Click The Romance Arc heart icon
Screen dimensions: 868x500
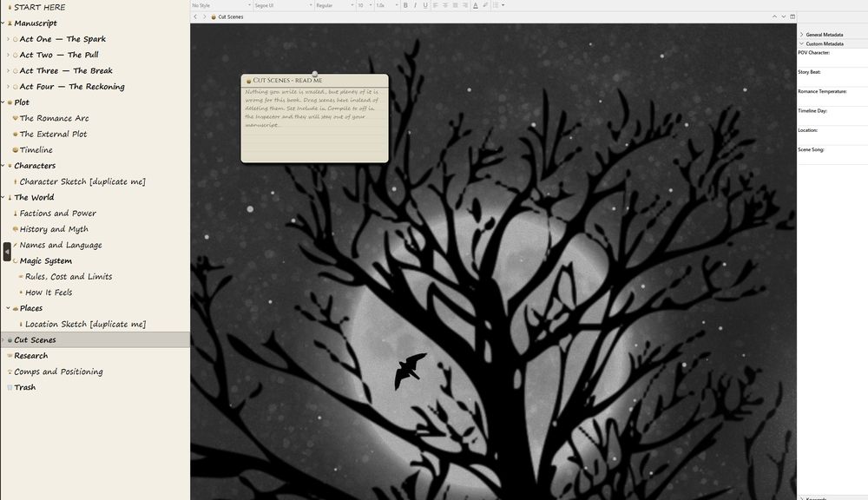[x=16, y=118]
